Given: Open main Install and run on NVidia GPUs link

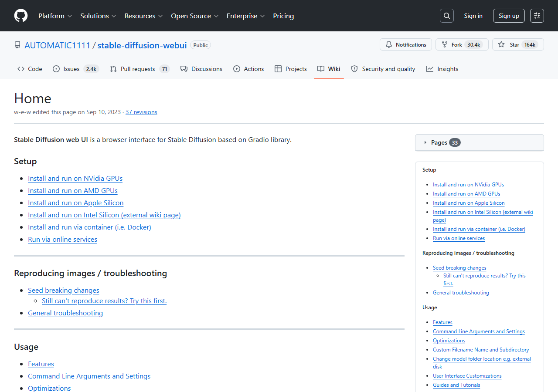Looking at the screenshot, I should pos(75,179).
